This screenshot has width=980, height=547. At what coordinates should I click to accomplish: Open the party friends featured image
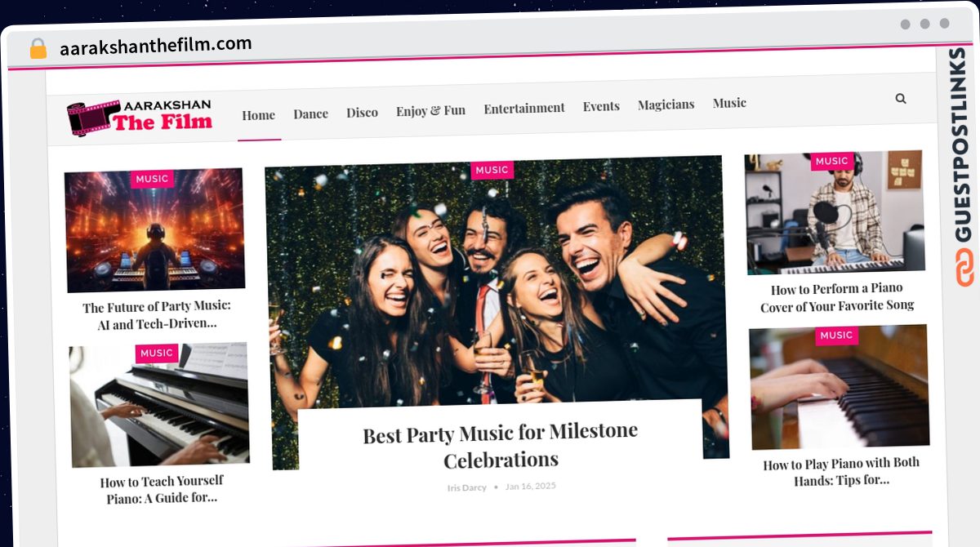494,282
